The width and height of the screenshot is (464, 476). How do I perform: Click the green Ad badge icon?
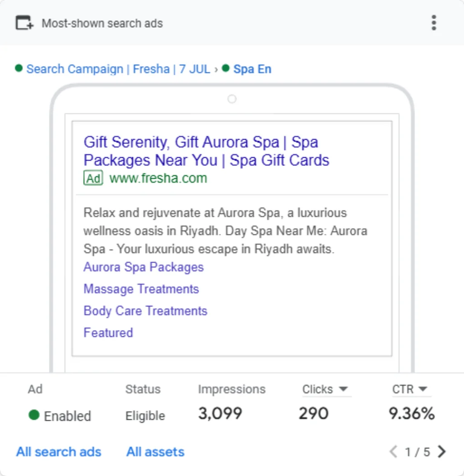[93, 178]
